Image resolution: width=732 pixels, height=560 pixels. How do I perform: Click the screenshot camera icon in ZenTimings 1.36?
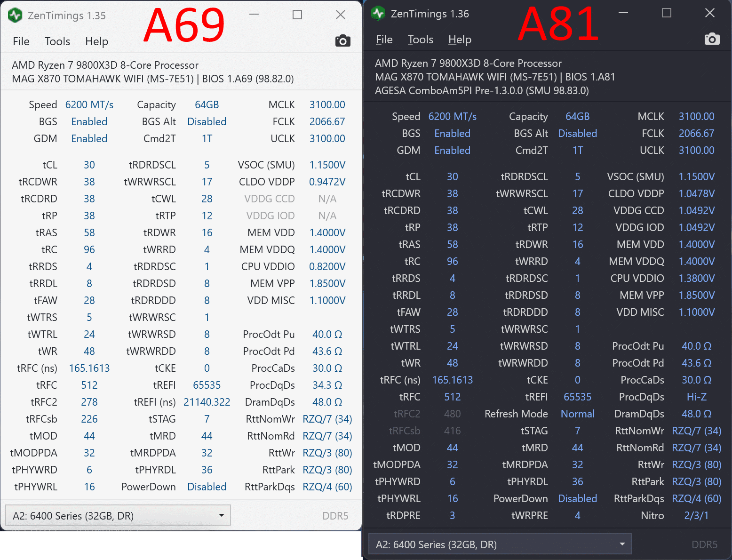point(712,39)
